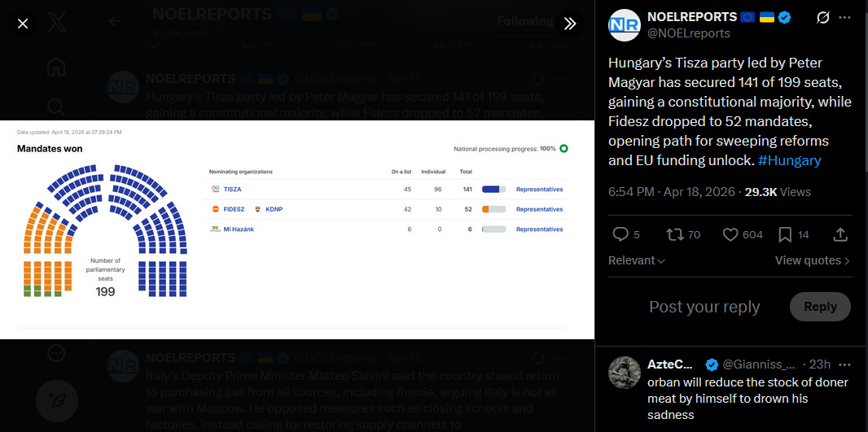Viewport: 868px width, 432px height.
Task: Click 'Mandates won' heading in image
Action: (x=50, y=149)
